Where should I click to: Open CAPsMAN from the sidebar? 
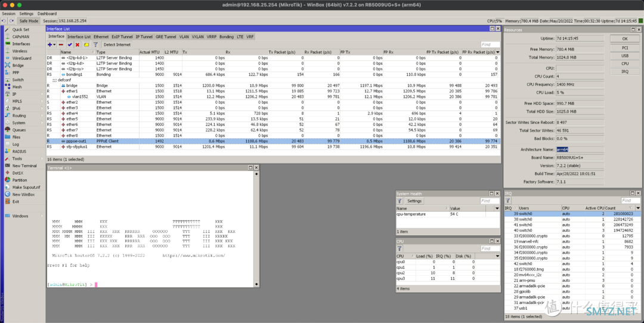click(20, 36)
